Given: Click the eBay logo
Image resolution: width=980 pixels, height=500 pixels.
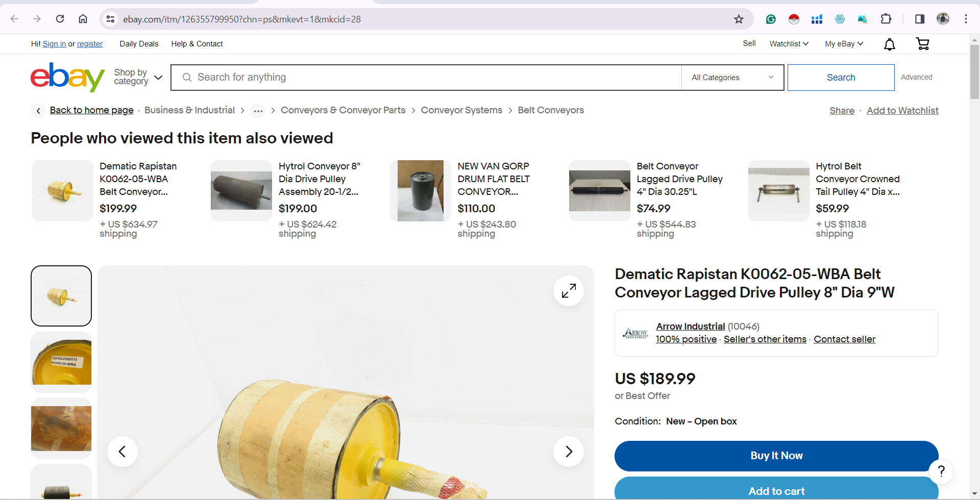Looking at the screenshot, I should click(68, 77).
